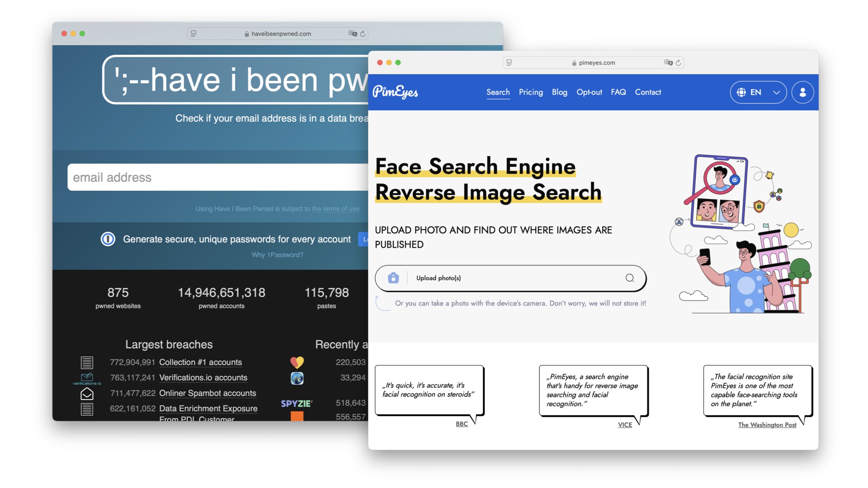Open the Opt-out page
868x488 pixels.
click(589, 92)
